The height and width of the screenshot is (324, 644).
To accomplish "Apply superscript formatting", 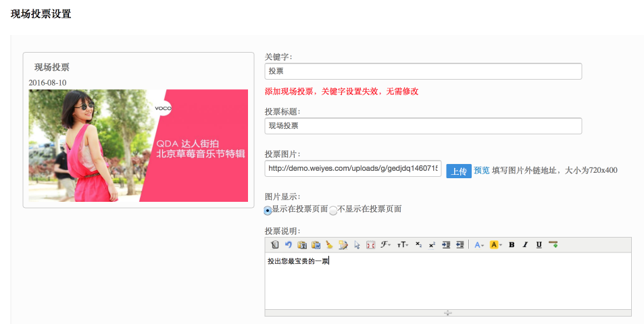I will [x=432, y=245].
